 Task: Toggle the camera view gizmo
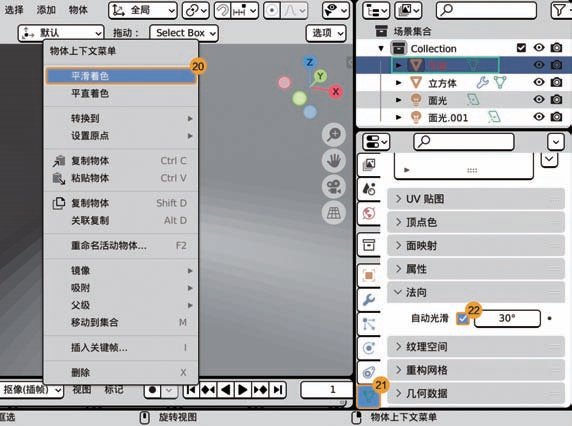[334, 187]
